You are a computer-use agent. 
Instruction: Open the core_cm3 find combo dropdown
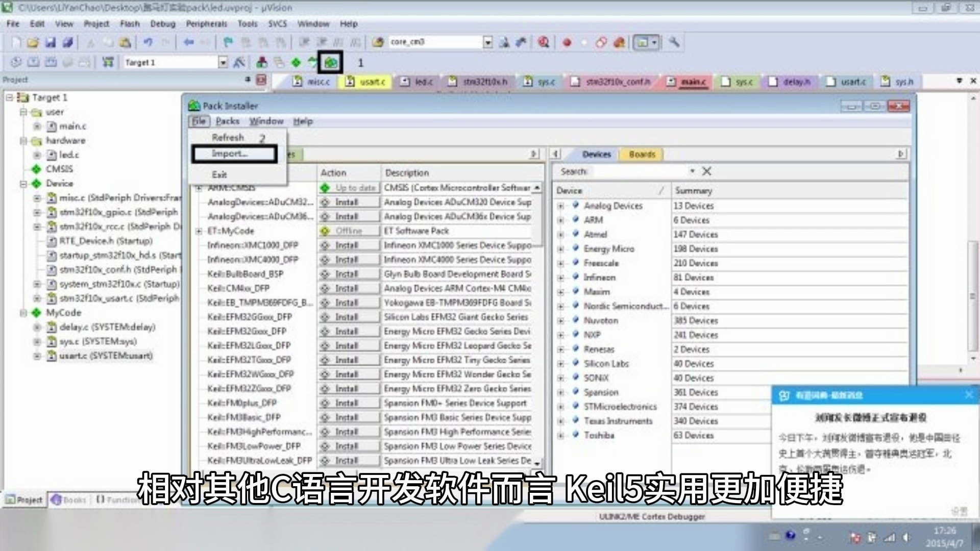pyautogui.click(x=488, y=42)
